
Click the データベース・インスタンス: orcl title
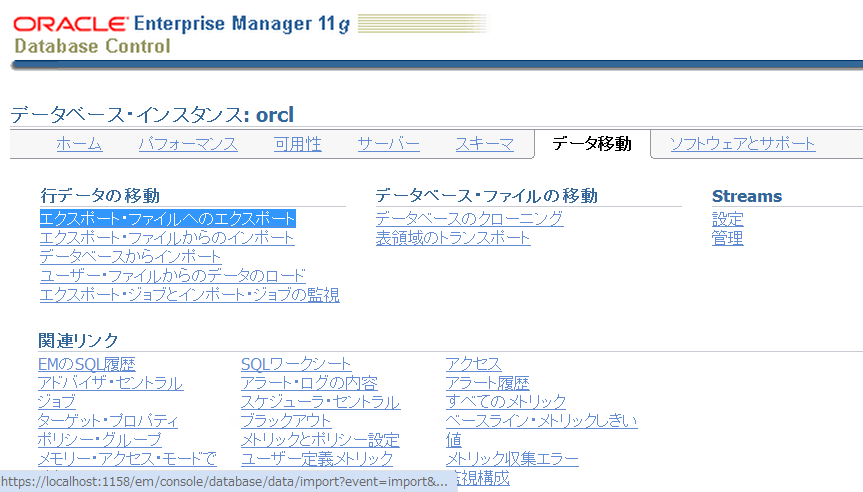click(152, 114)
